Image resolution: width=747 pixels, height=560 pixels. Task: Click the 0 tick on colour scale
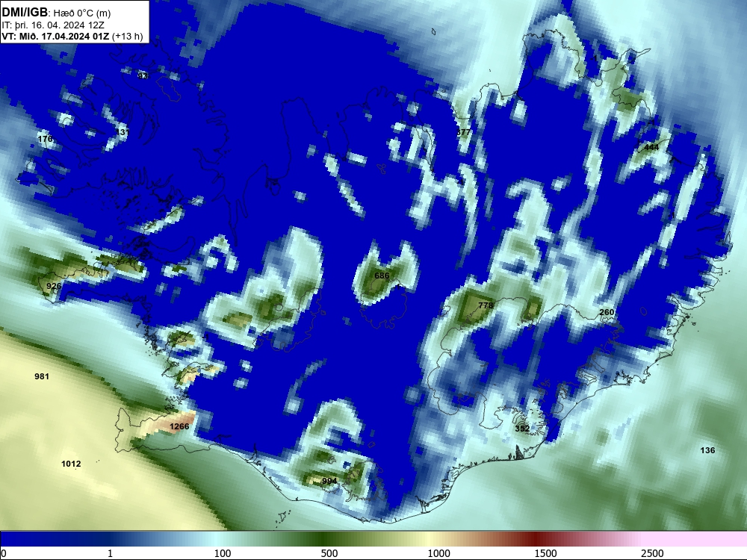click(4, 553)
